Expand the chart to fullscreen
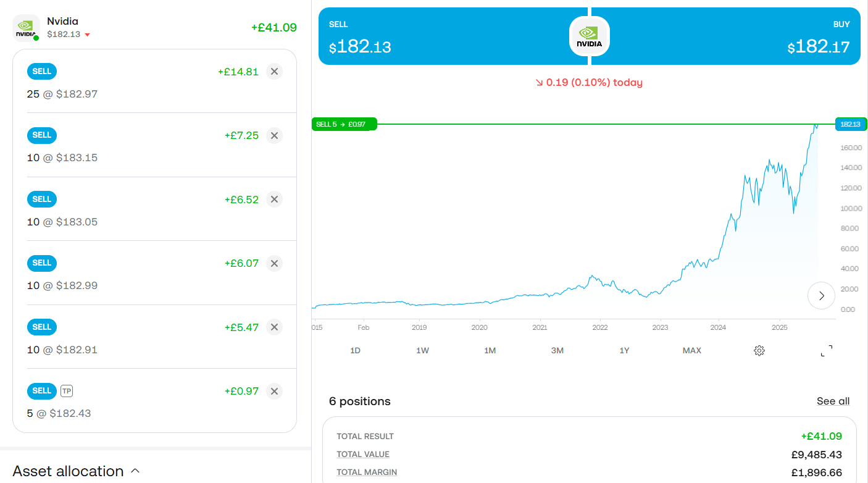 (x=827, y=351)
